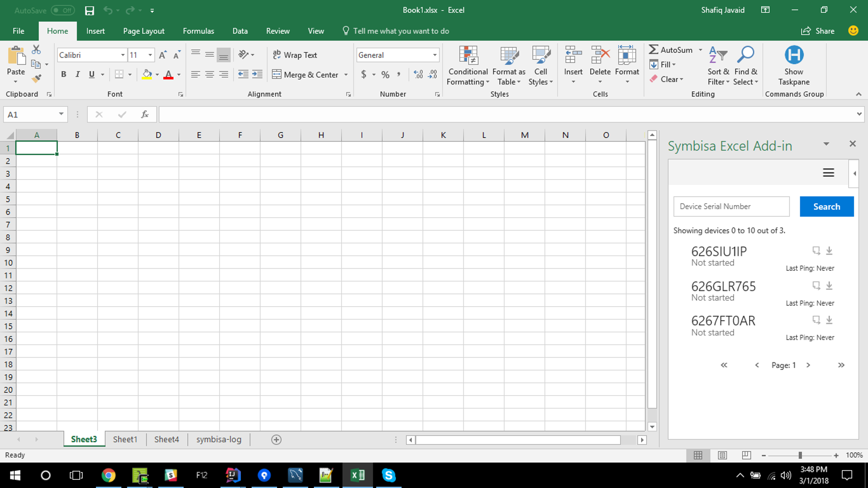Screen dimensions: 868x488
Task: Open the Name Box dropdown arrow
Action: pos(61,114)
